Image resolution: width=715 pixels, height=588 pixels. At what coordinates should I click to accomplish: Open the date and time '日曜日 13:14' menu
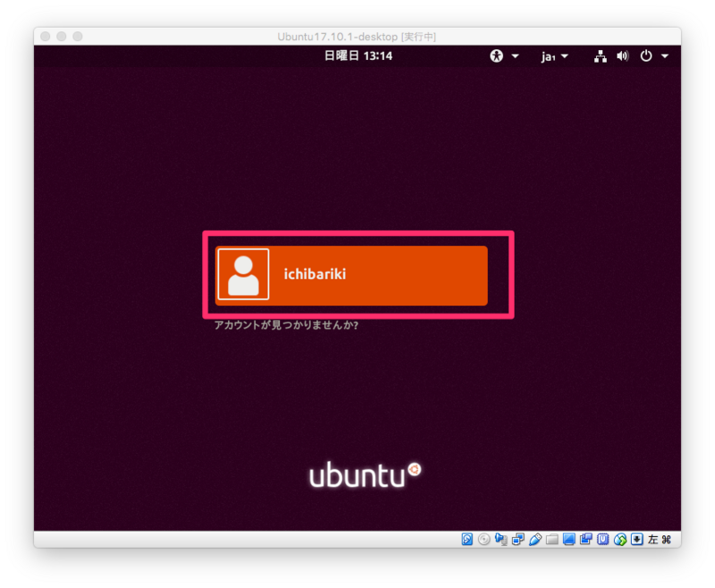point(358,56)
